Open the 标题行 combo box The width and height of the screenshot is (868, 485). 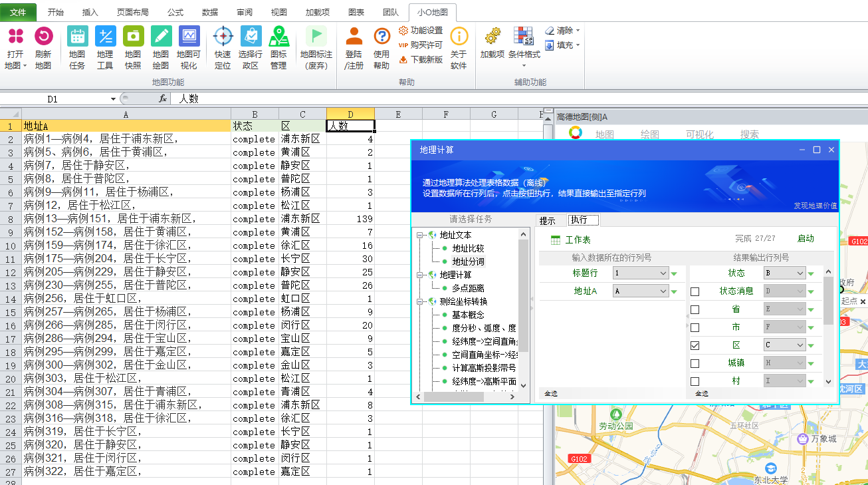coord(641,273)
